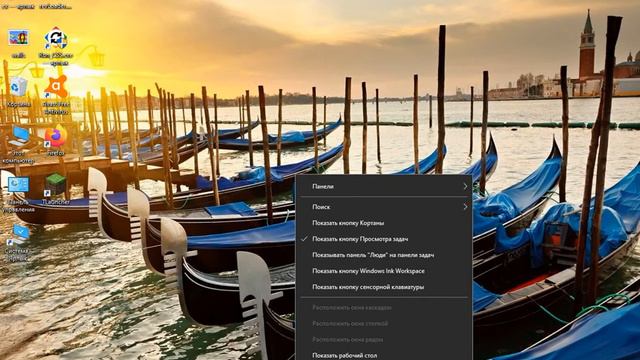Choose Показать рабочий стол
Image resolution: width=640 pixels, height=360 pixels.
[384, 355]
